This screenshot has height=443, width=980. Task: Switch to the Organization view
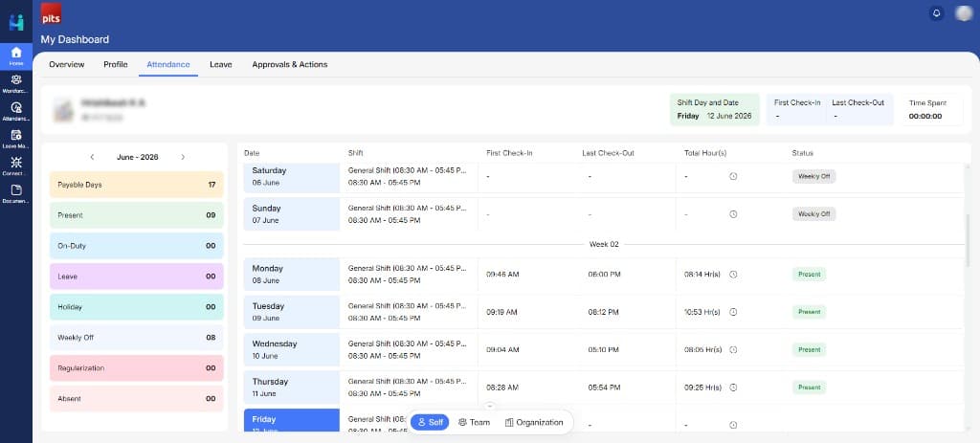coord(534,422)
